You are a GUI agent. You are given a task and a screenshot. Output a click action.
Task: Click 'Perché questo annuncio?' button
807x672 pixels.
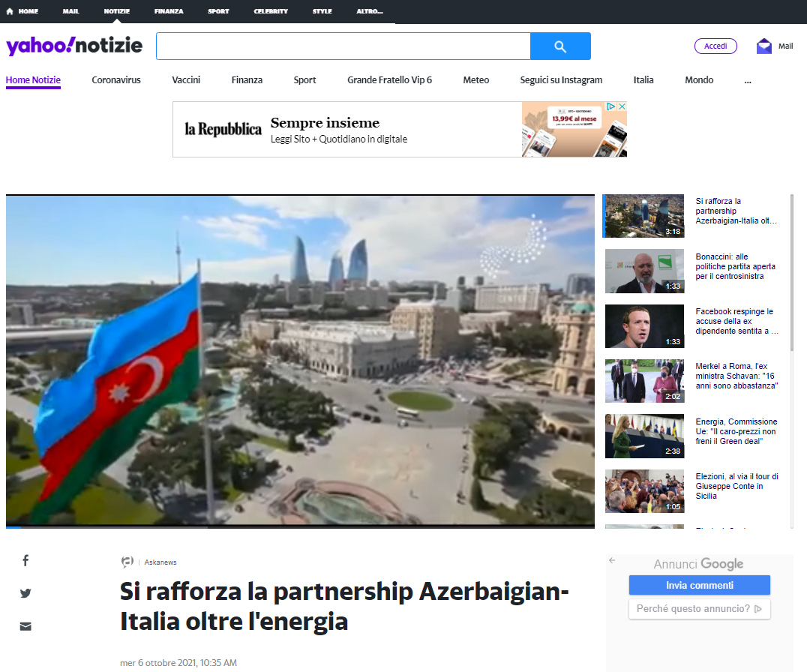700,609
